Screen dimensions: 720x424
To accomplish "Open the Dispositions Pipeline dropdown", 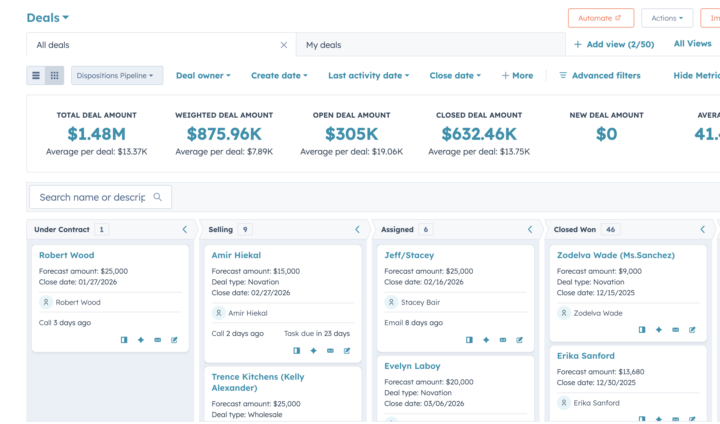I will tap(117, 75).
